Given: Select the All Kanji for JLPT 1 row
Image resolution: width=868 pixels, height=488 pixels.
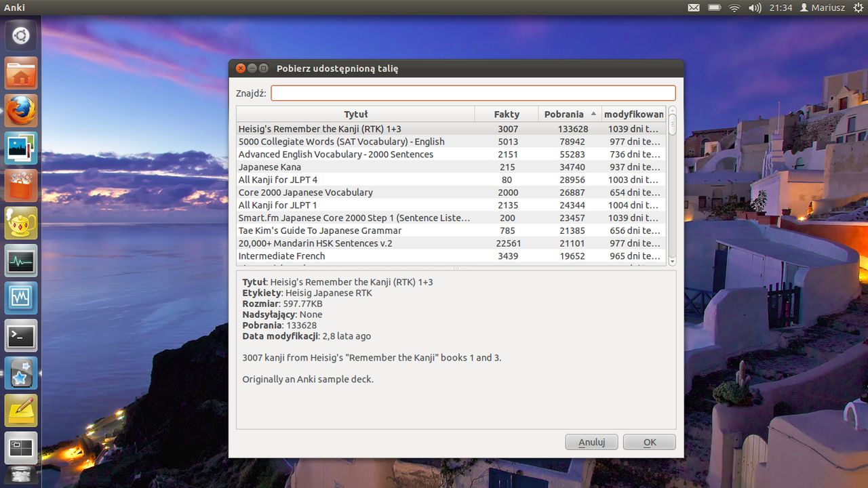Looking at the screenshot, I should [451, 205].
